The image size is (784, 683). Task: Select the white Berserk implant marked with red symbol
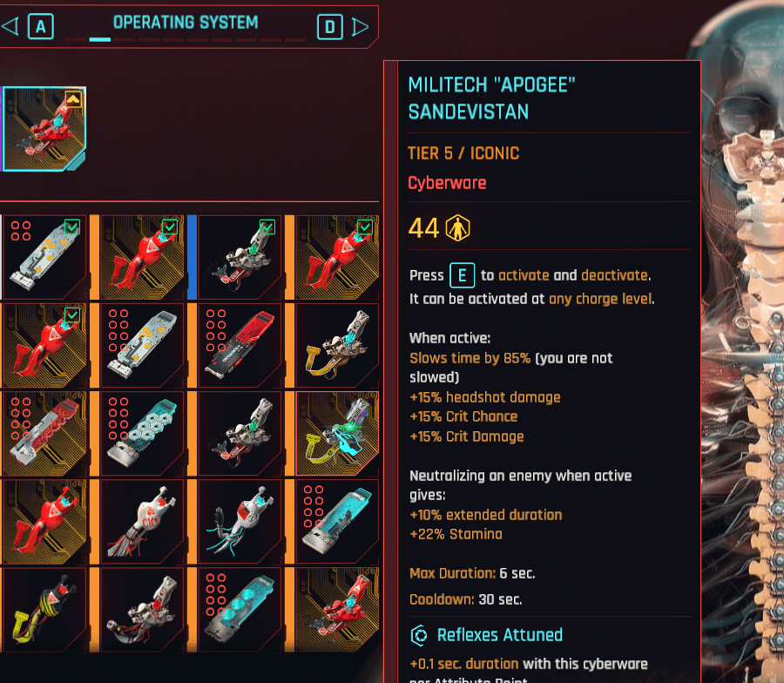tap(141, 521)
